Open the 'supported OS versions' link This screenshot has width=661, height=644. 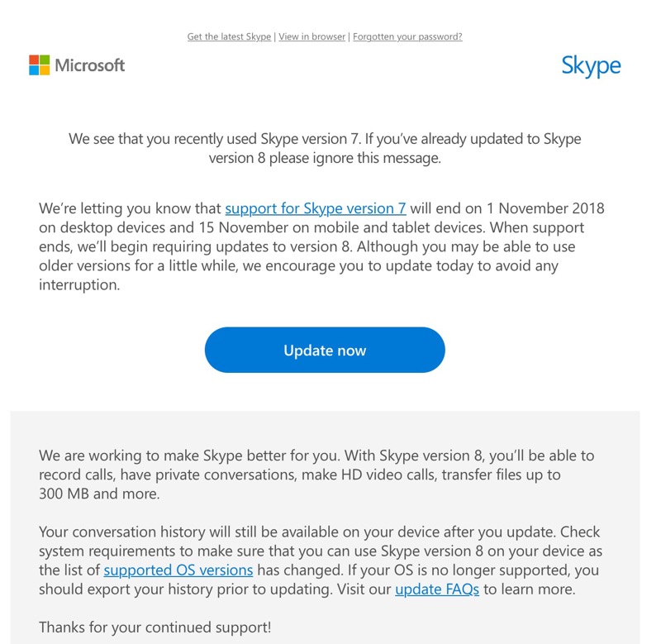click(x=178, y=570)
